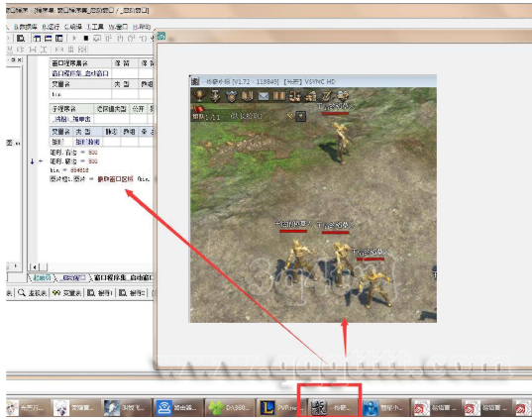Open the T.工具 menu
Image resolution: width=532 pixels, height=419 pixels.
tap(95, 27)
